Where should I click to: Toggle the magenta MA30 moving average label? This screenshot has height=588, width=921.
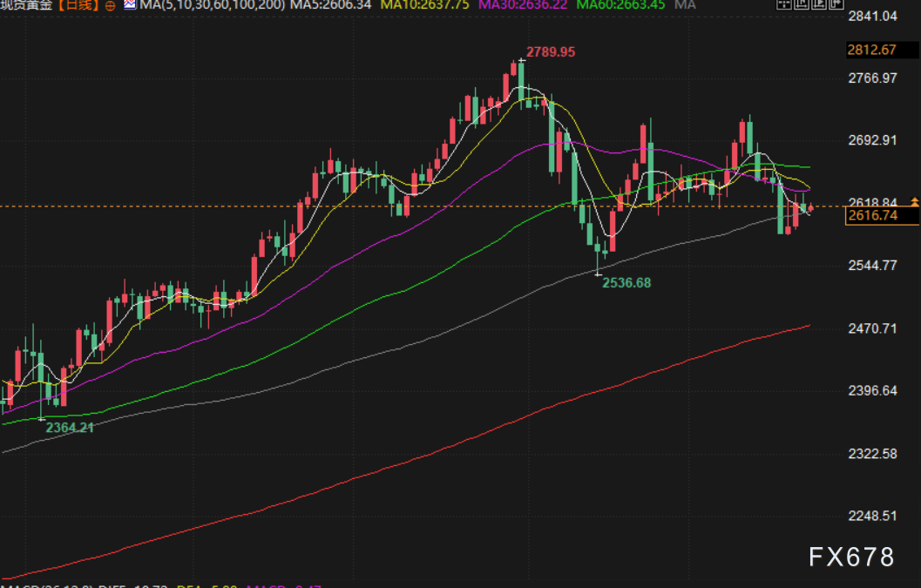point(523,4)
